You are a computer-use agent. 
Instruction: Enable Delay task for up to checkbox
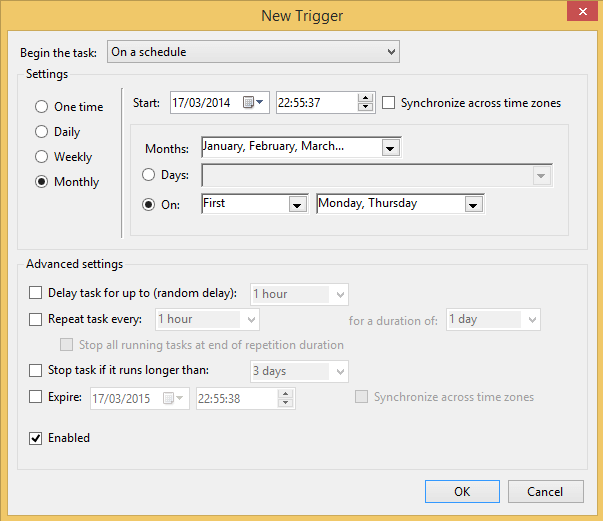tap(36, 294)
